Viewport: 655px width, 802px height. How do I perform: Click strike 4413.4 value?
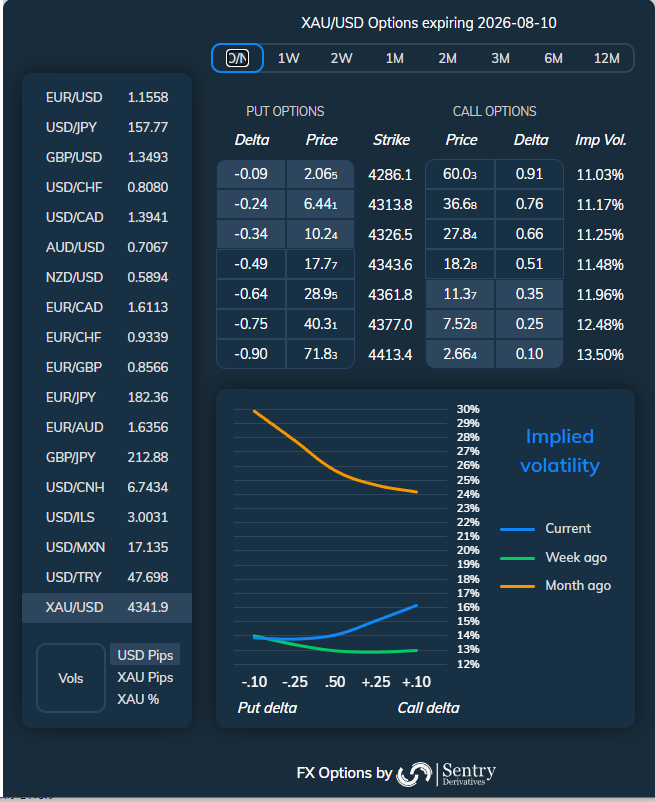point(390,355)
